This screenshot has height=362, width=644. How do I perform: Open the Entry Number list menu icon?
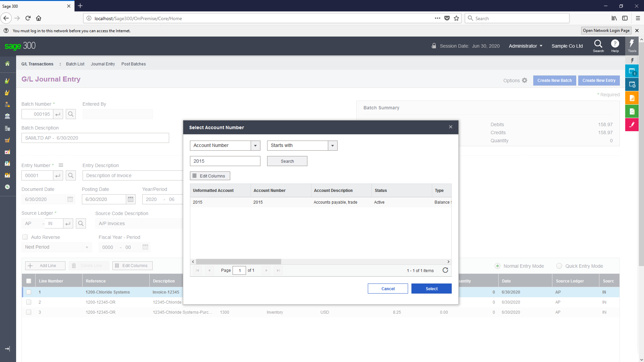(61, 165)
